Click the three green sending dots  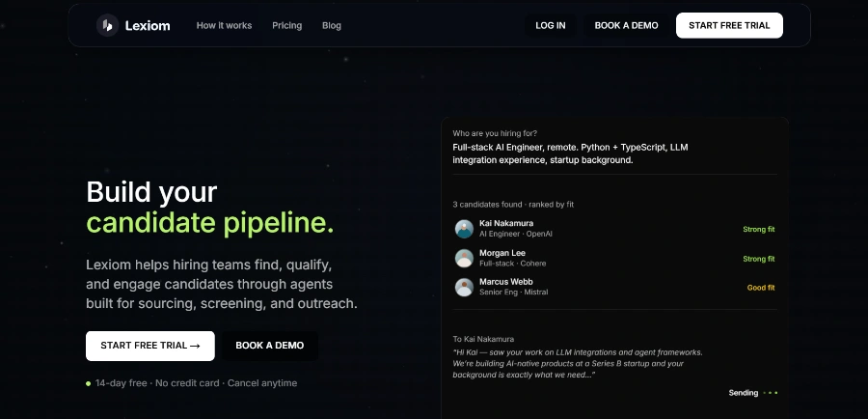[x=770, y=393]
